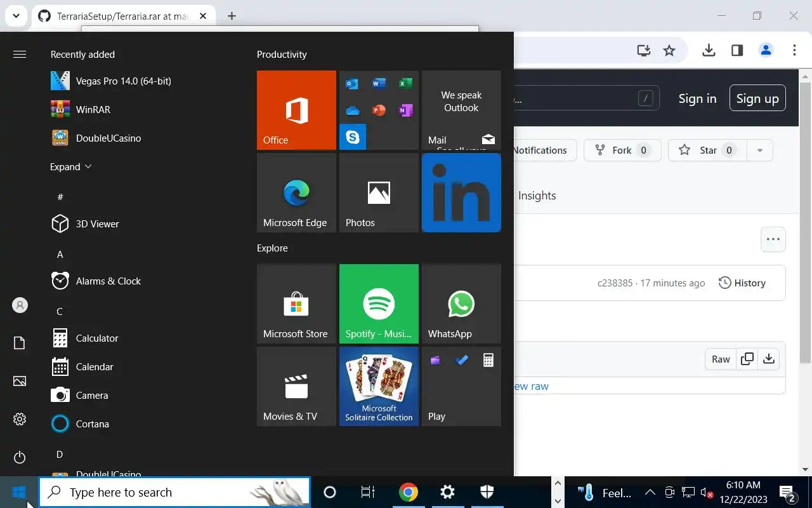The image size is (812, 508).
Task: Download the raw file icon
Action: coord(769,359)
